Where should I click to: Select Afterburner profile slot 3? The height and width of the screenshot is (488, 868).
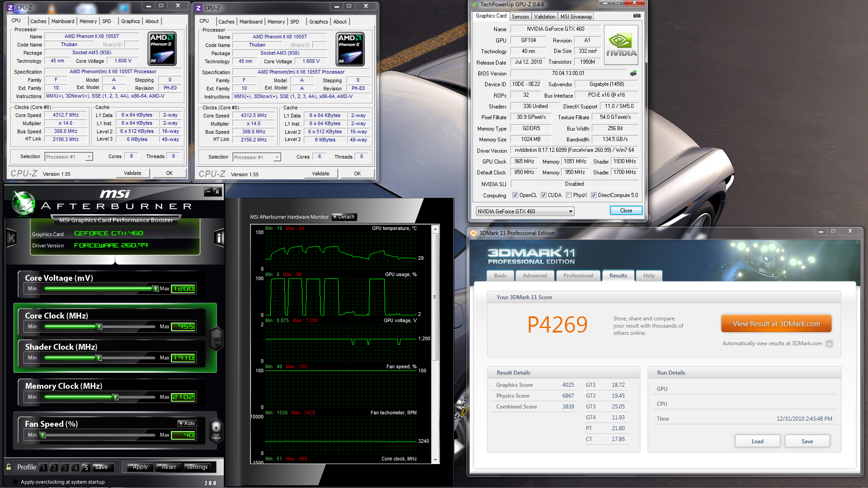click(65, 467)
